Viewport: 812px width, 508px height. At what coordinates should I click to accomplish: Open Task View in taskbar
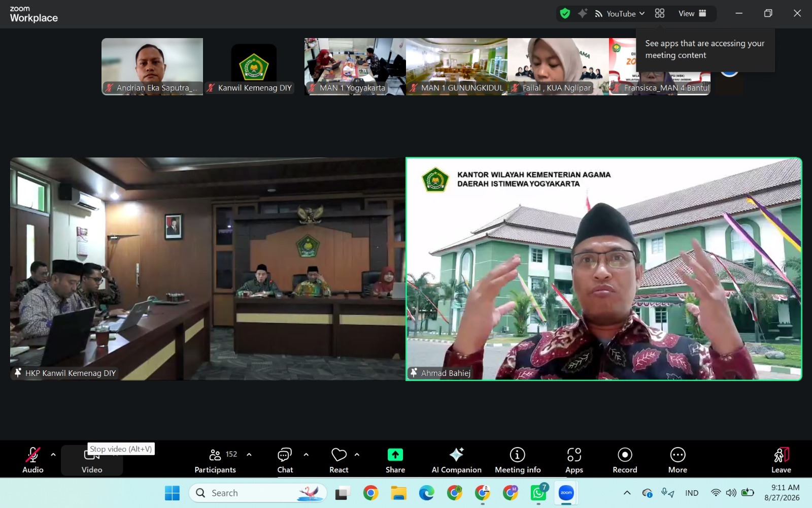[343, 493]
